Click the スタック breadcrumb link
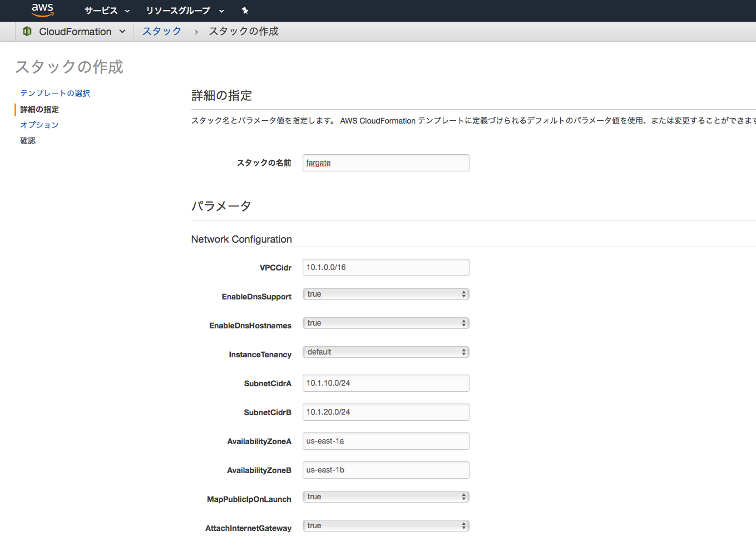This screenshot has height=546, width=756. [161, 31]
